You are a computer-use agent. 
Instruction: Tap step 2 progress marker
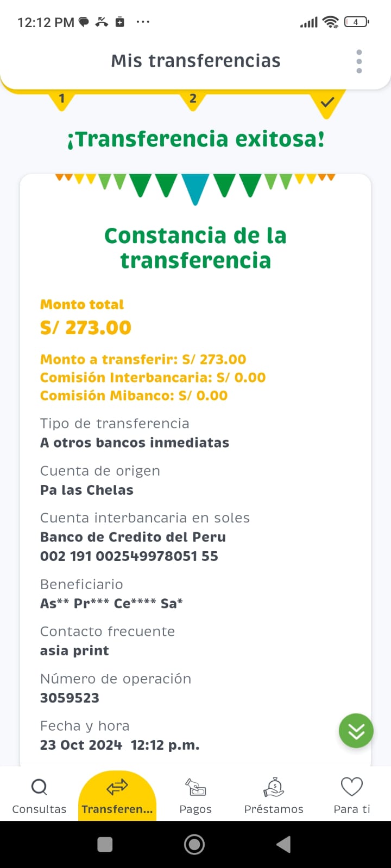[193, 99]
